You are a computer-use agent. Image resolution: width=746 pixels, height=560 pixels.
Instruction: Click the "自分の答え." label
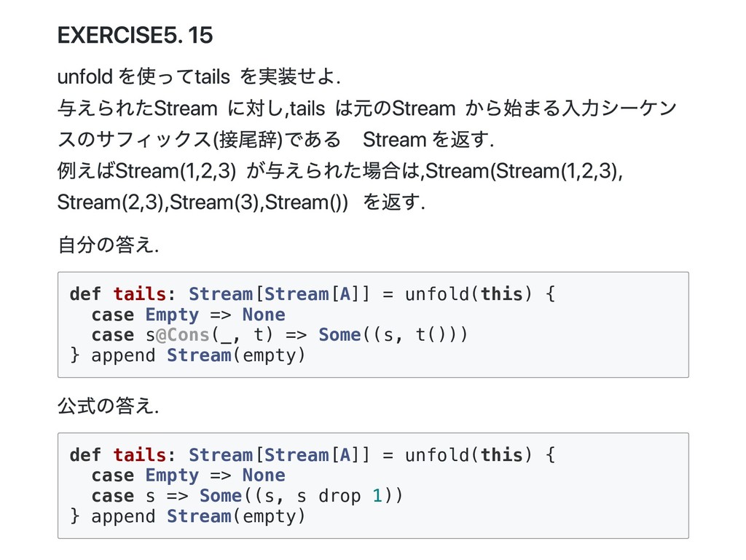(x=108, y=245)
